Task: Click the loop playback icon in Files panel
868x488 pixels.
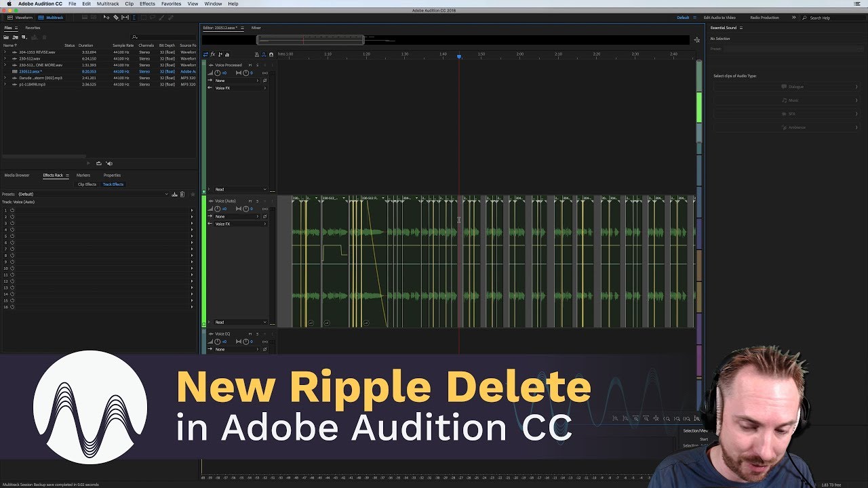Action: pyautogui.click(x=98, y=163)
